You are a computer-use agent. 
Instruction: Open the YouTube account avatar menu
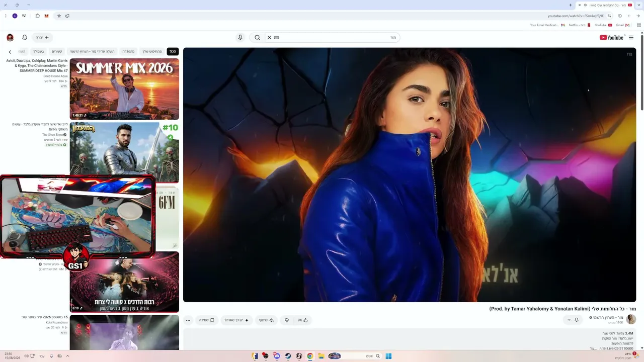10,37
